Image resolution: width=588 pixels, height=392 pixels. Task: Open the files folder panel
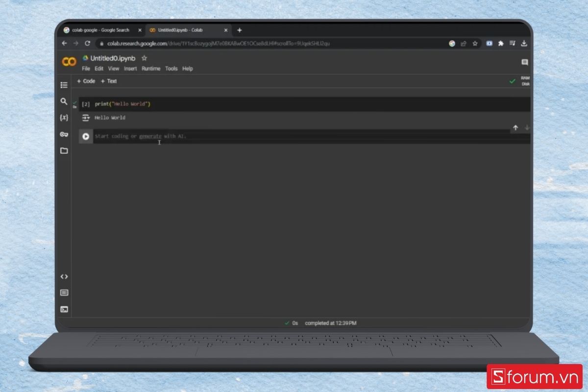[64, 150]
